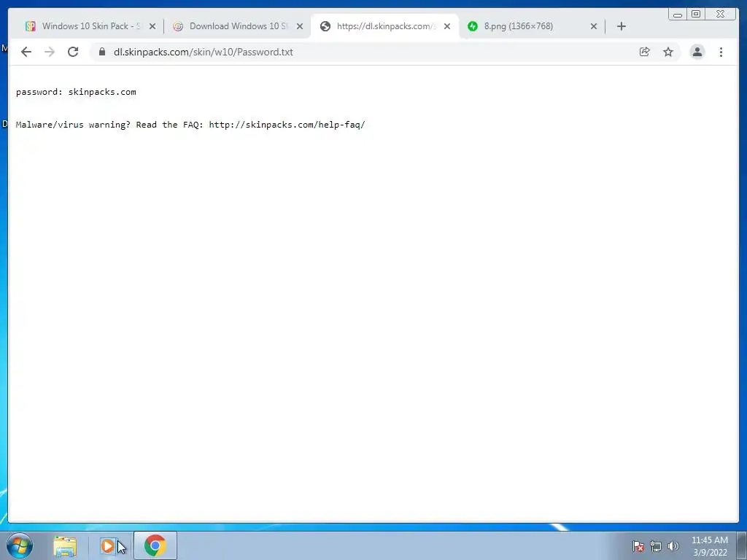Image resolution: width=747 pixels, height=560 pixels.
Task: Open the volume speaker tray icon
Action: pyautogui.click(x=673, y=546)
